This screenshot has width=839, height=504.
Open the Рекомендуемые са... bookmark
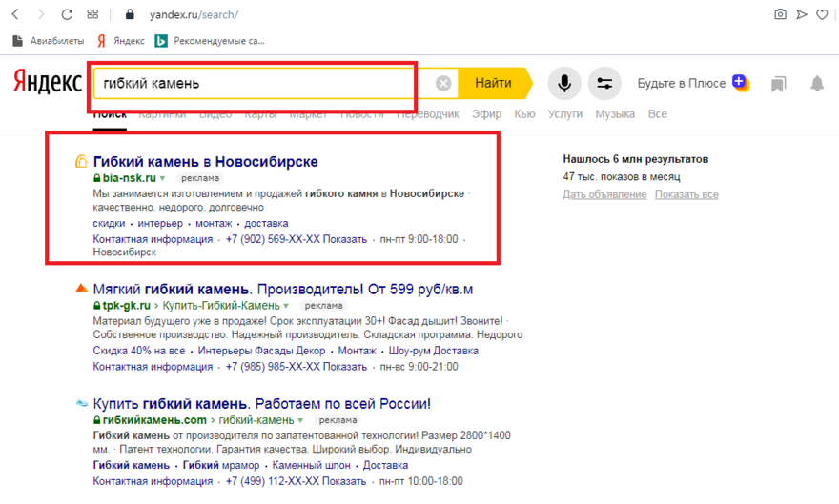[x=210, y=41]
